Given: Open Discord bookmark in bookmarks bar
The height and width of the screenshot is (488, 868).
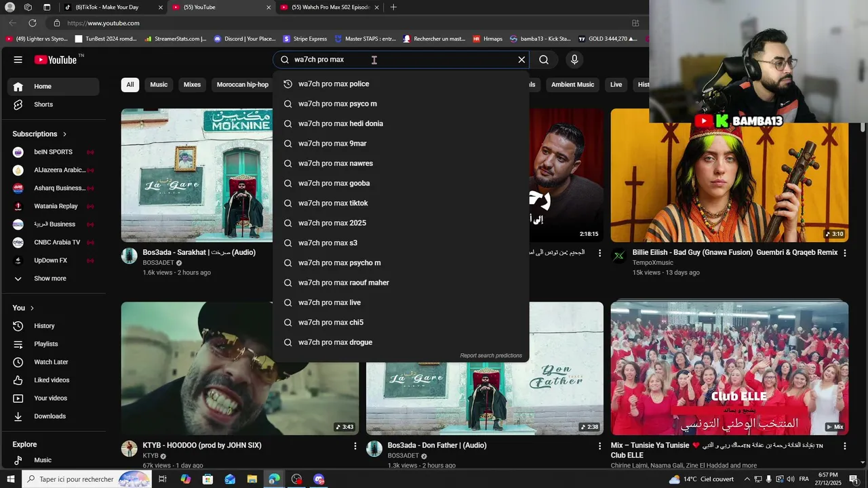Looking at the screenshot, I should click(x=245, y=39).
